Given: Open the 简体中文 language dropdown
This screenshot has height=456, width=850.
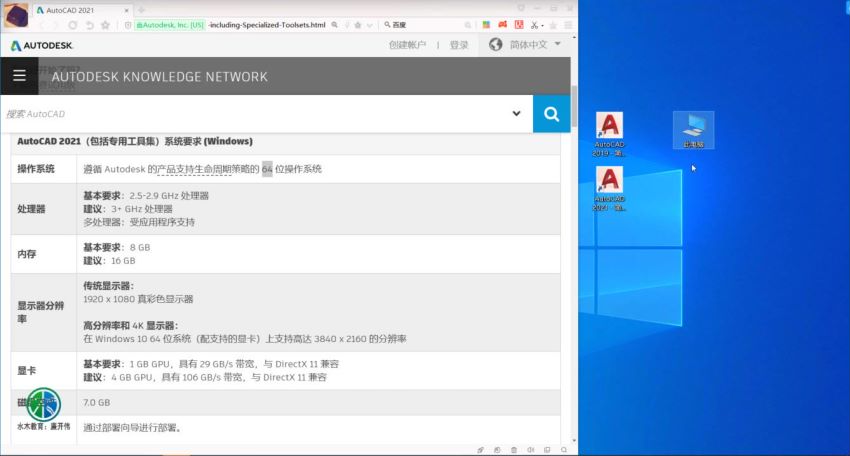Looking at the screenshot, I should [535, 44].
